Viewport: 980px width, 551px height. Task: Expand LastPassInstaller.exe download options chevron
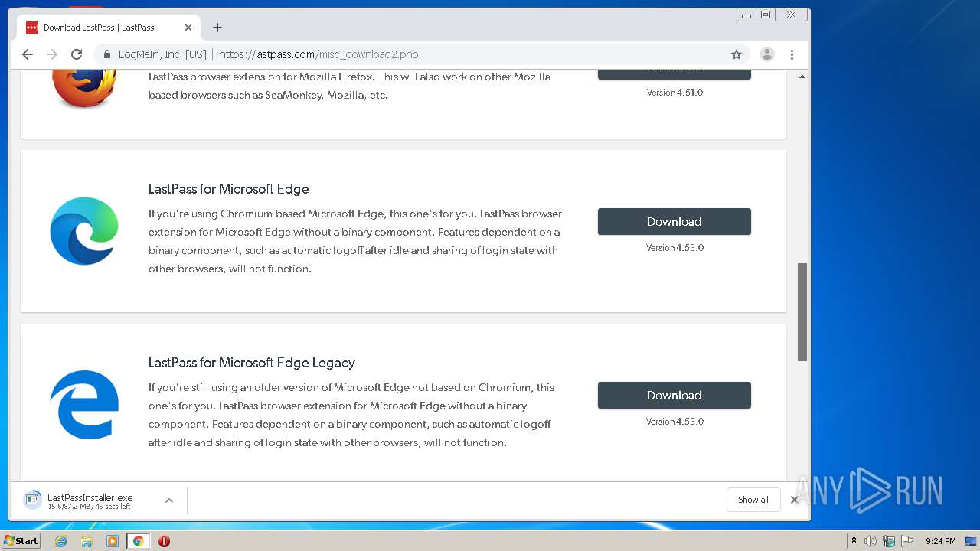pyautogui.click(x=169, y=500)
